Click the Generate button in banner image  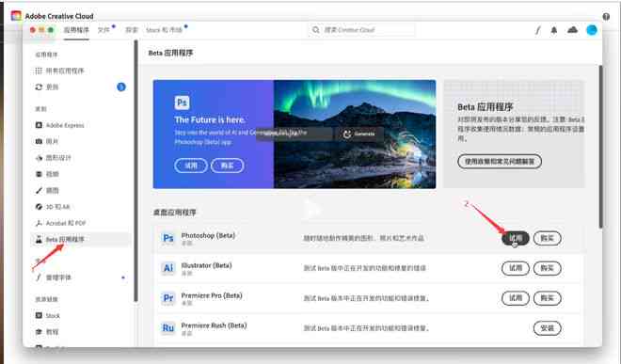(x=358, y=134)
